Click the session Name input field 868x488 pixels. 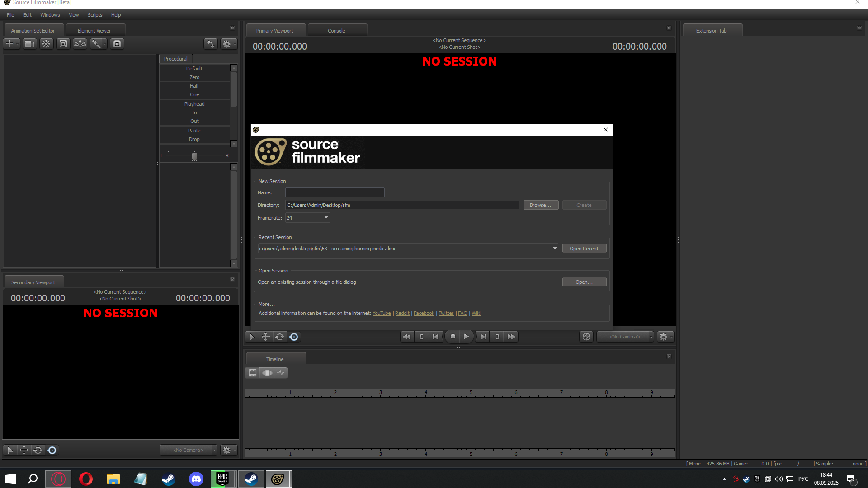(x=335, y=192)
